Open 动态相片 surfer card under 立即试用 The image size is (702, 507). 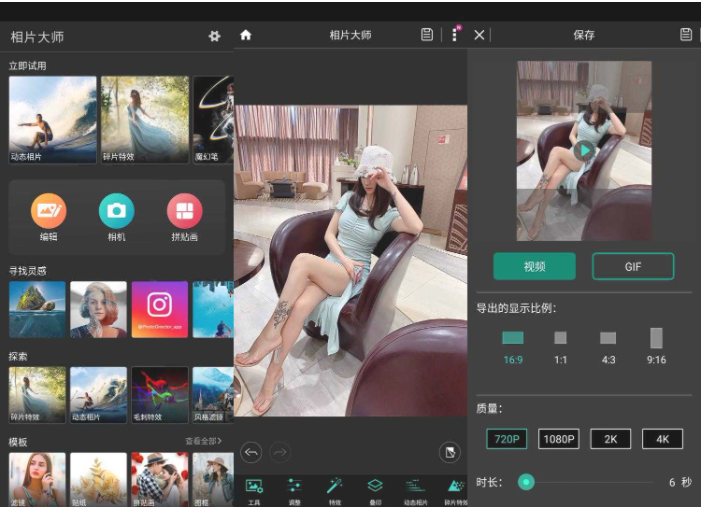(x=53, y=120)
